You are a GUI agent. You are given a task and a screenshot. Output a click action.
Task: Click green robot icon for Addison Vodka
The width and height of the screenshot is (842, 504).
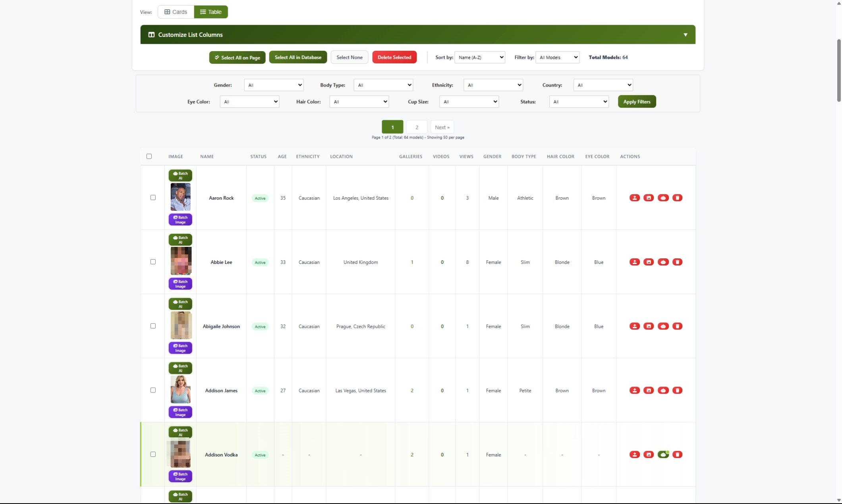pyautogui.click(x=663, y=454)
